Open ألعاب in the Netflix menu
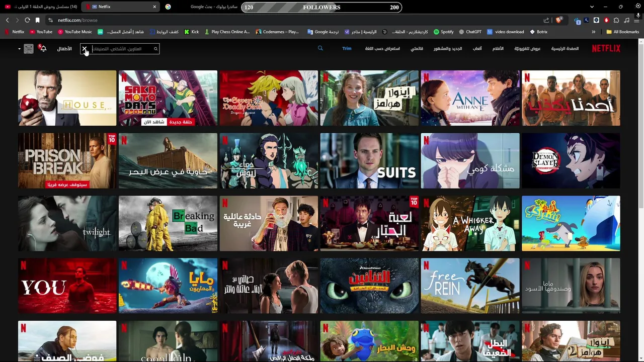This screenshot has width=644, height=362. [x=477, y=49]
